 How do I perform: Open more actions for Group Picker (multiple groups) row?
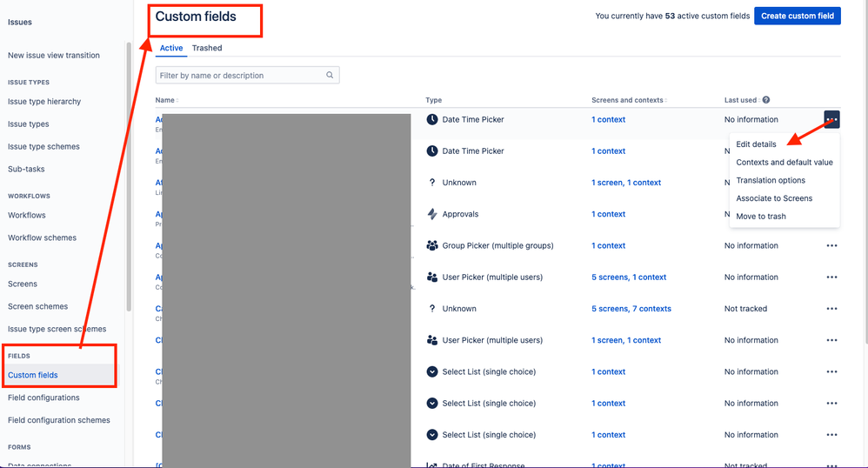pyautogui.click(x=831, y=246)
